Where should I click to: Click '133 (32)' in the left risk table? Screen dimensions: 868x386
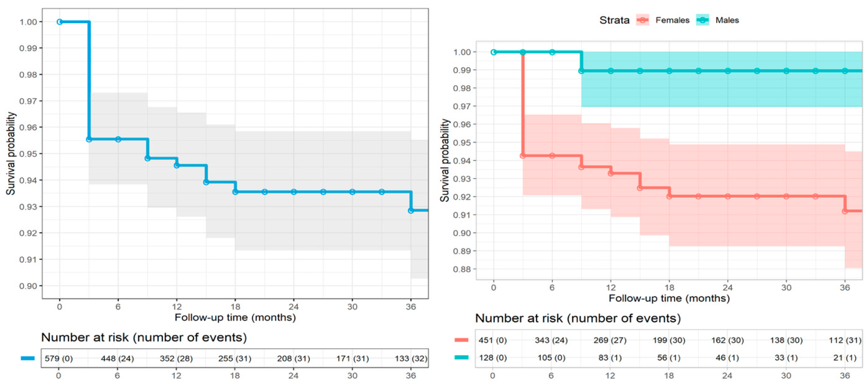pos(411,358)
